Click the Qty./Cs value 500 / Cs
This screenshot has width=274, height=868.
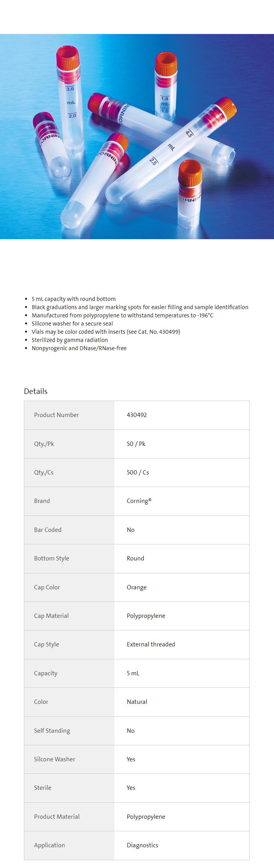coord(138,472)
